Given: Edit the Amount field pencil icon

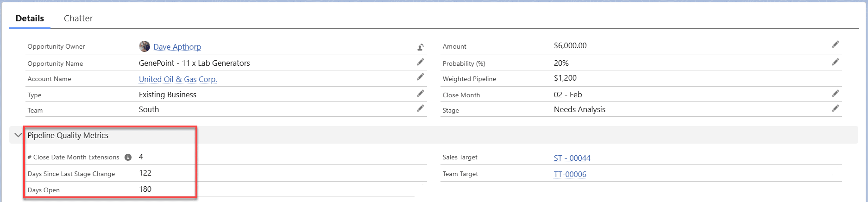Looking at the screenshot, I should pyautogui.click(x=836, y=44).
